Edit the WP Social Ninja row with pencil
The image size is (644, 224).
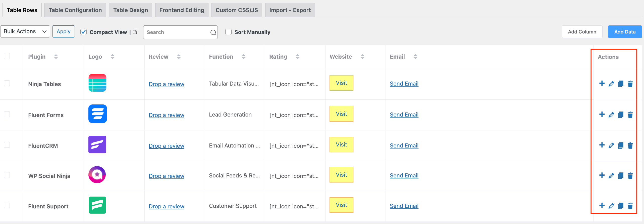[611, 176]
